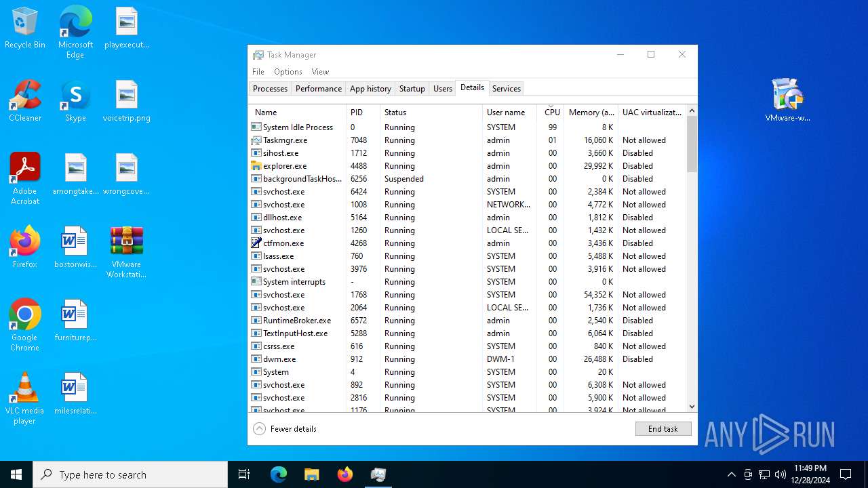Image resolution: width=868 pixels, height=488 pixels.
Task: Launch Google Chrome desktop shortcut
Action: tap(25, 325)
